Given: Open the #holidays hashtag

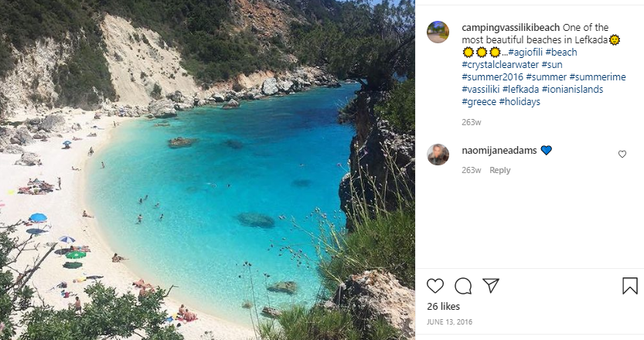Looking at the screenshot, I should [x=520, y=101].
